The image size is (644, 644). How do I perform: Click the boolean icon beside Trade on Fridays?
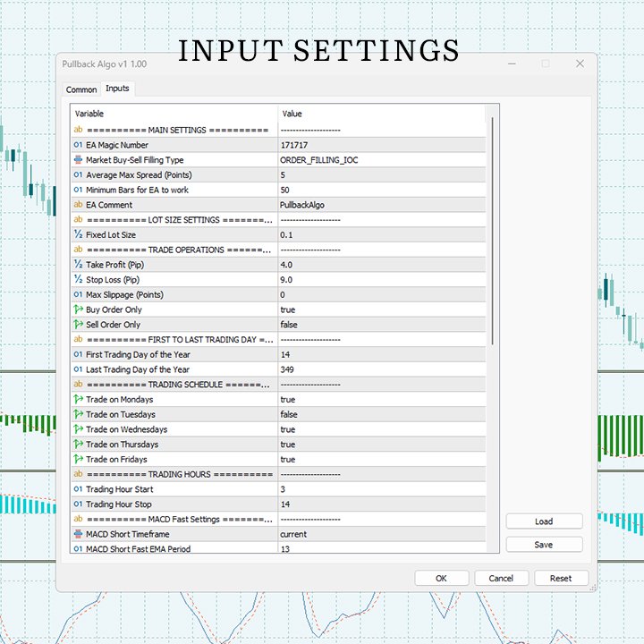click(78, 459)
